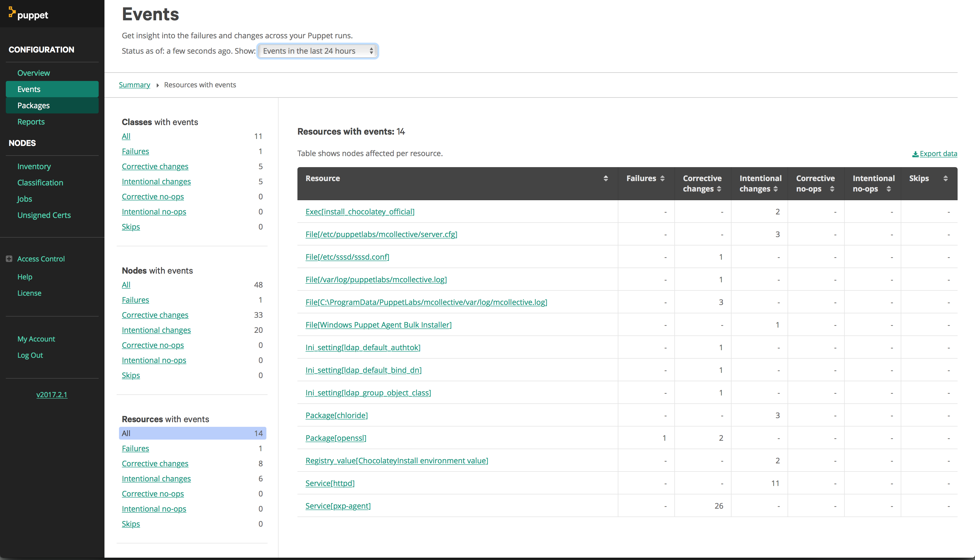This screenshot has height=560, width=975.
Task: Click the v2017.2.1 version link
Action: click(52, 395)
